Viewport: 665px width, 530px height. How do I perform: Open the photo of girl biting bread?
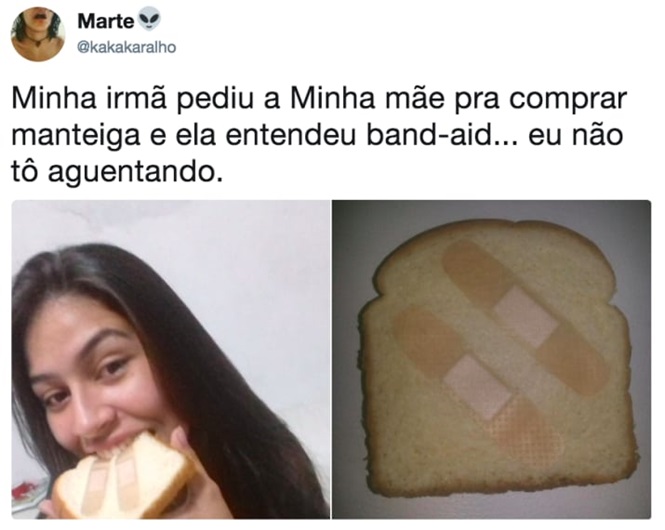point(170,360)
